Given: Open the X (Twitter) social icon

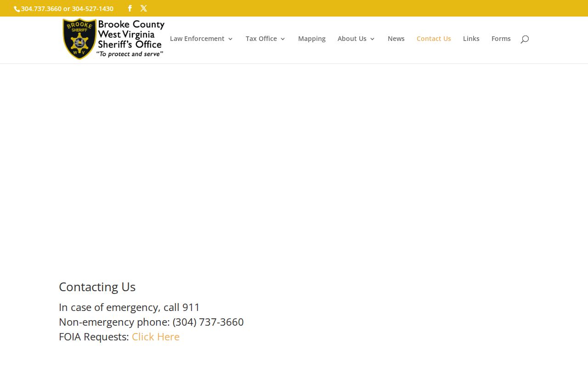Looking at the screenshot, I should coord(144,8).
